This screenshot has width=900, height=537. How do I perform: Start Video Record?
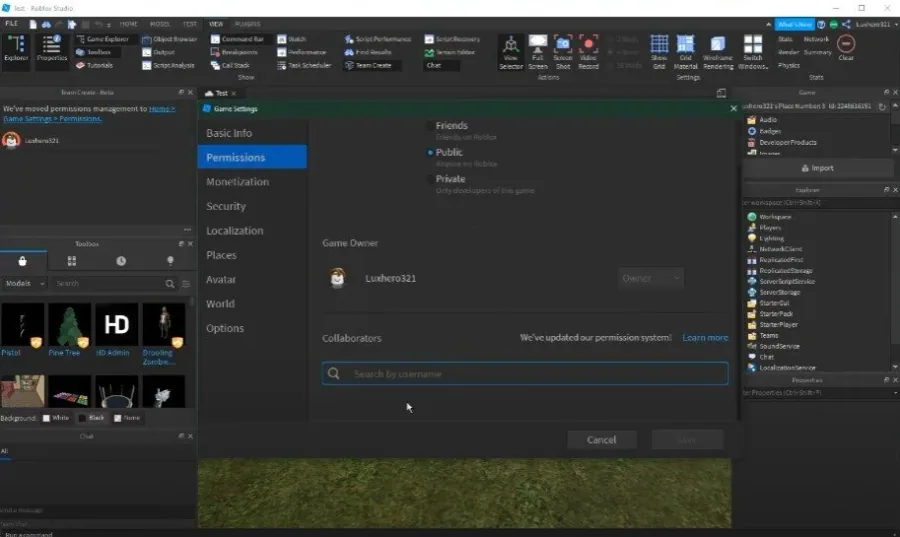click(588, 52)
